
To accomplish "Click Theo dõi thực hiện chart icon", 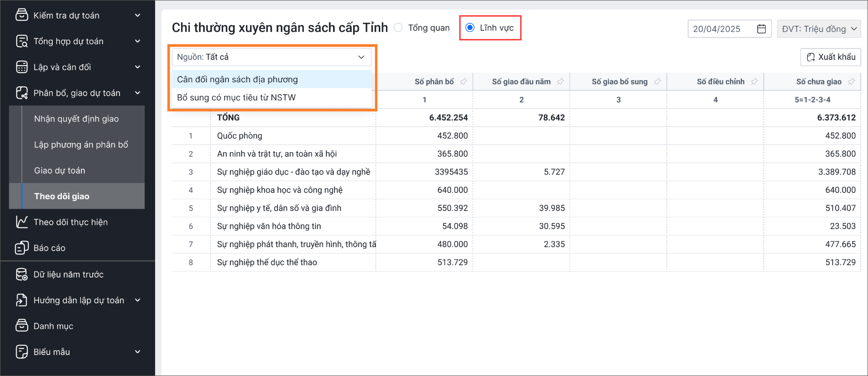I will pyautogui.click(x=21, y=222).
